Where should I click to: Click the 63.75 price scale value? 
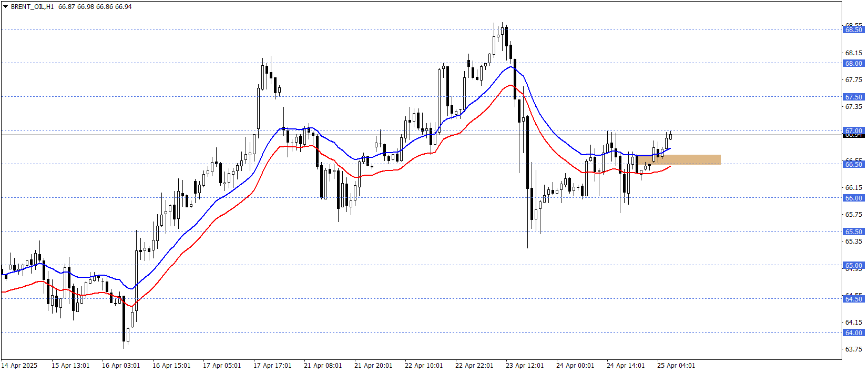pos(853,349)
